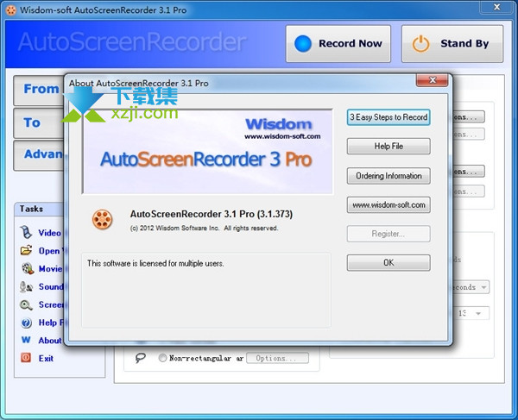Click the app icon in title bar
This screenshot has width=518, height=420.
(11, 10)
